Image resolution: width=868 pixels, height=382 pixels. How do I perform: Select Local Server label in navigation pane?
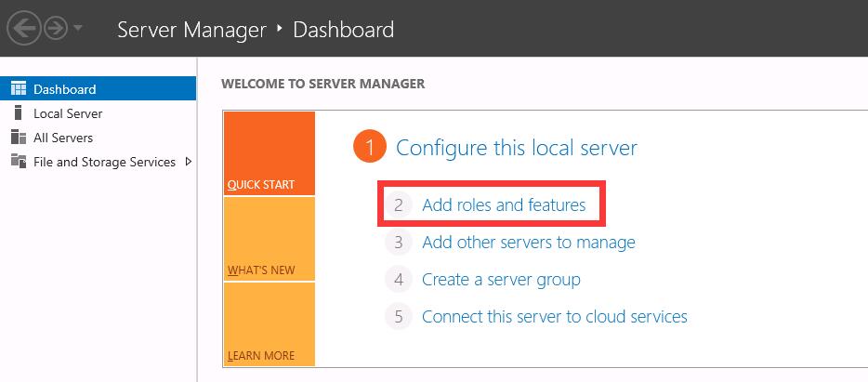[68, 113]
